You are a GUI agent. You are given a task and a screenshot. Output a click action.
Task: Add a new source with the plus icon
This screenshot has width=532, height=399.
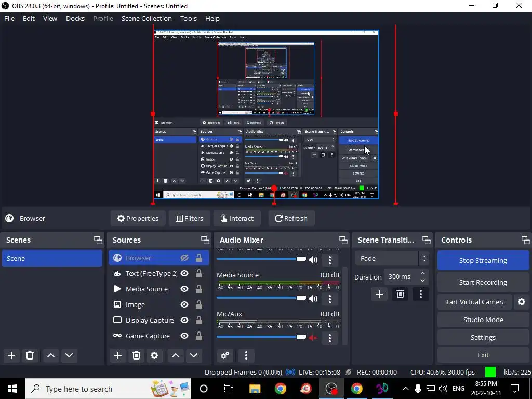coord(118,355)
